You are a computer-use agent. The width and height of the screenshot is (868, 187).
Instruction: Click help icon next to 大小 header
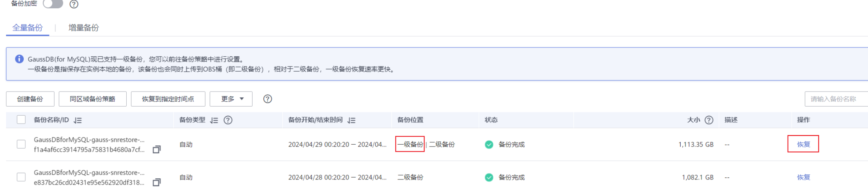[709, 120]
